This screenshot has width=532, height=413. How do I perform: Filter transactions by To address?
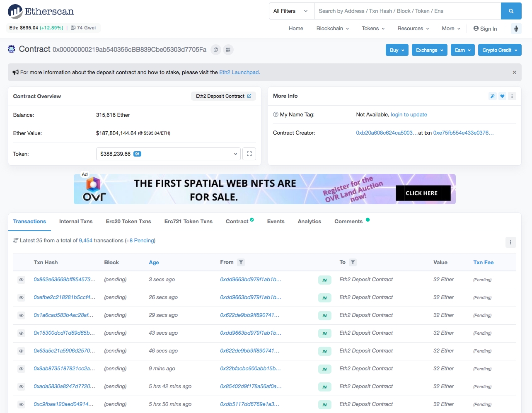coord(353,262)
